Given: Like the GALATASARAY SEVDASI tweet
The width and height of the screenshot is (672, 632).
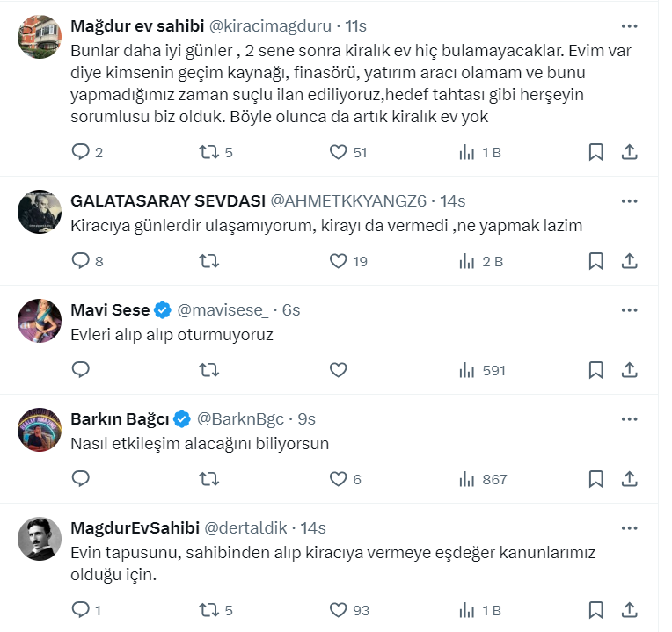Looking at the screenshot, I should click(339, 261).
